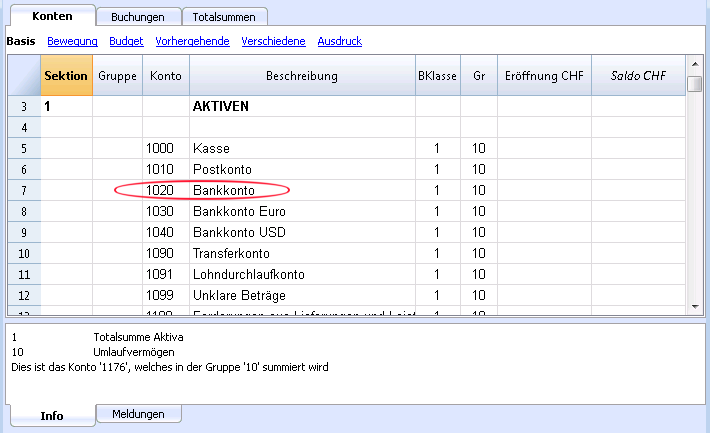Select the Saldo CHF column header
This screenshot has height=433, width=710.
point(638,76)
